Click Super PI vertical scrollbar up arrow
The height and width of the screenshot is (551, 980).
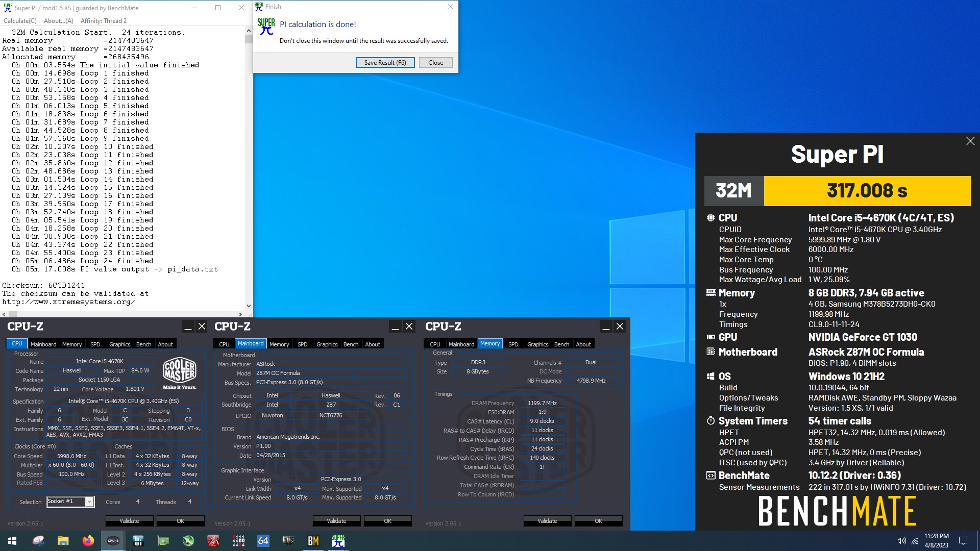pyautogui.click(x=249, y=31)
